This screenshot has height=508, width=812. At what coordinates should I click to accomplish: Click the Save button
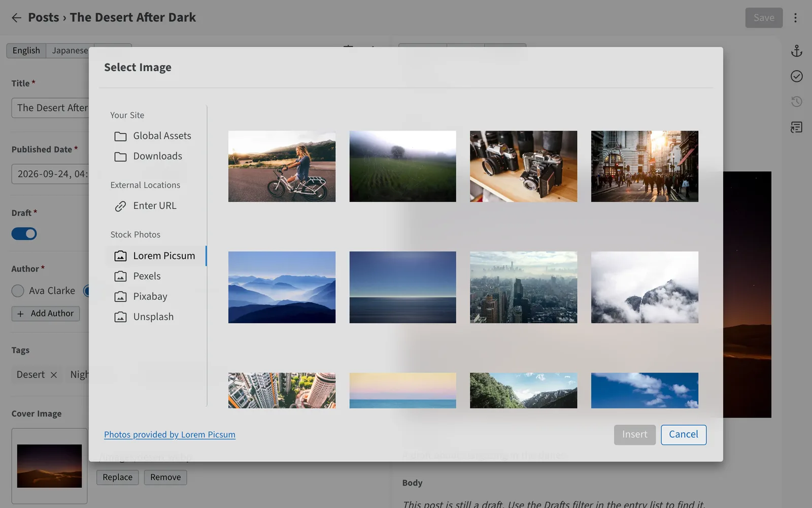click(x=764, y=18)
